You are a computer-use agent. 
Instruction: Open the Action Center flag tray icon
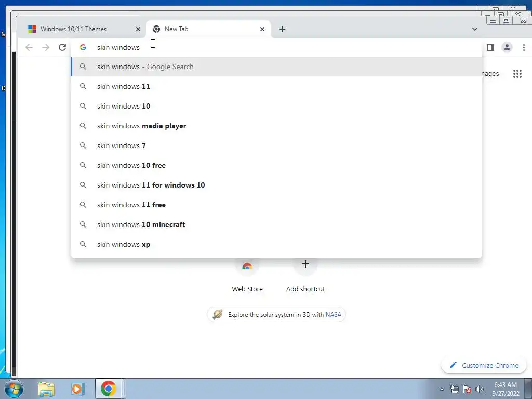(x=467, y=389)
